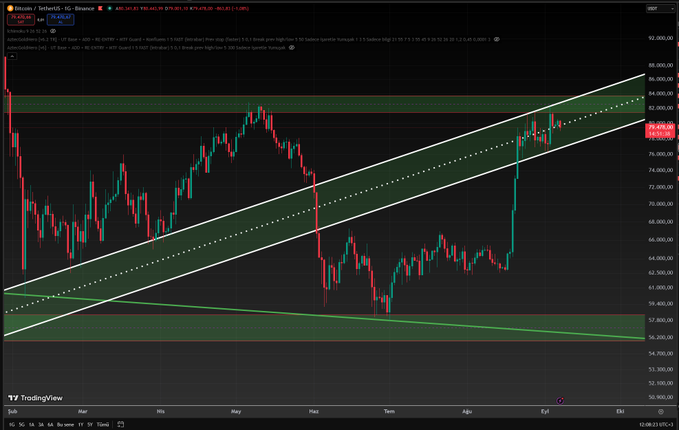The width and height of the screenshot is (679, 430).
Task: Select the Tümü time range
Action: pyautogui.click(x=103, y=425)
